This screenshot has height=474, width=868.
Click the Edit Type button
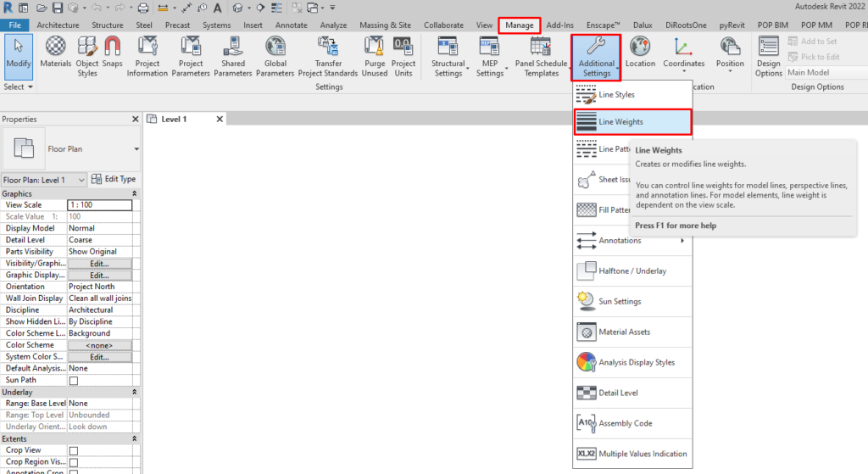coord(114,180)
